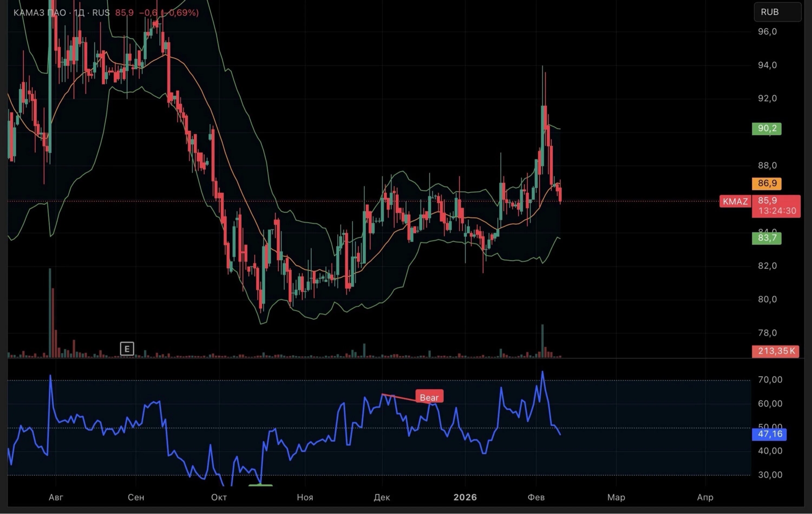Click the 94,0 price scale value
This screenshot has height=514, width=812.
(x=768, y=65)
